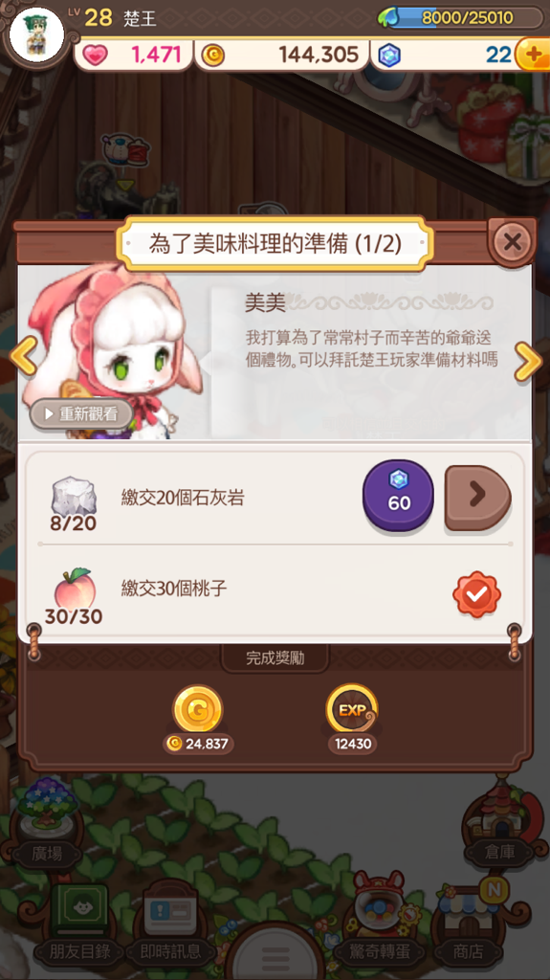Screen dimensions: 550x980
Task: Pay 60 gems to complete limestone task
Action: point(398,495)
